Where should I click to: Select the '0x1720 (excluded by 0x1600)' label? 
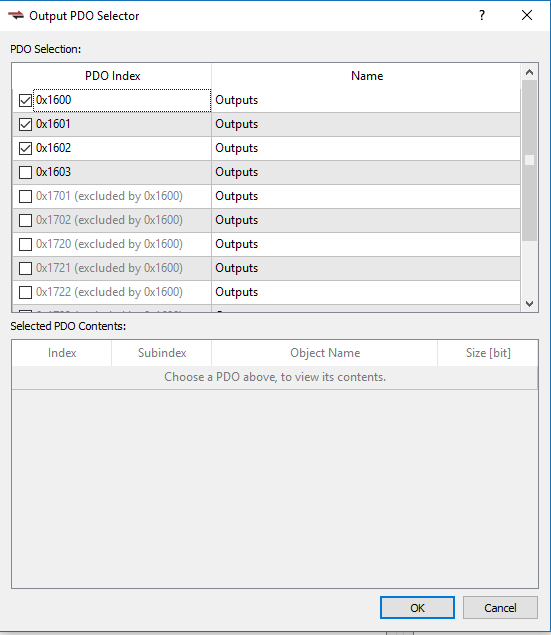pyautogui.click(x=109, y=244)
